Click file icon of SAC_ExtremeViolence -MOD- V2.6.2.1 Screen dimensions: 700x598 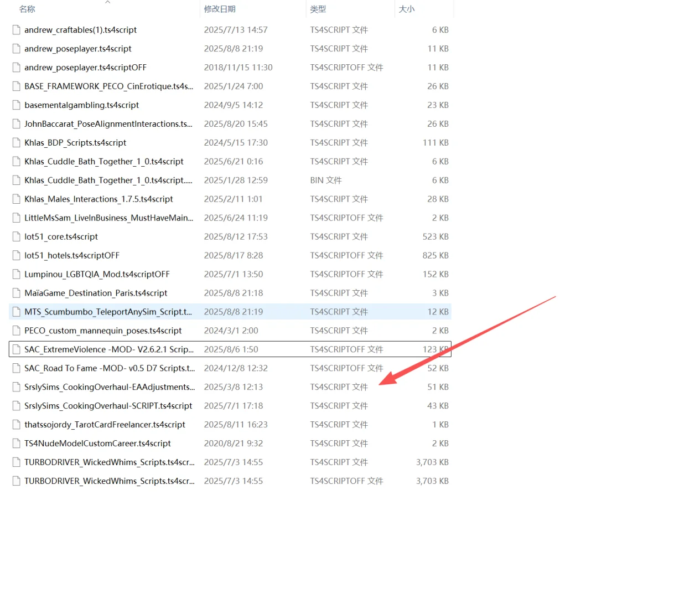17,350
